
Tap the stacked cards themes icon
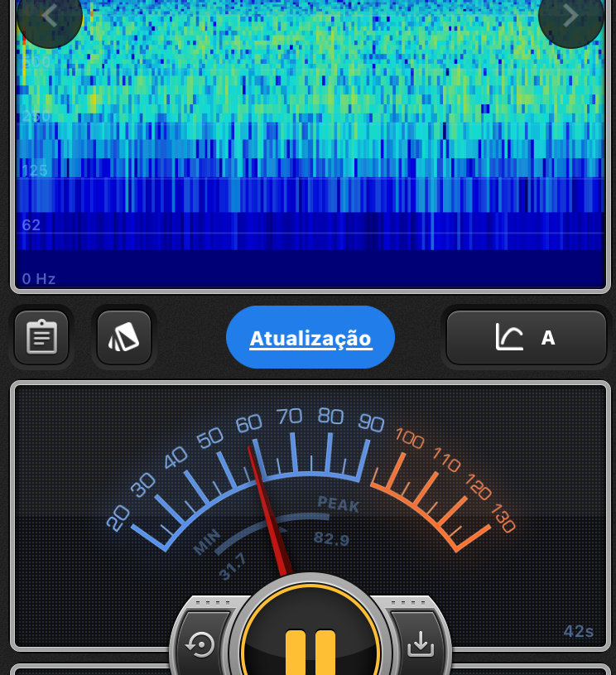click(124, 337)
